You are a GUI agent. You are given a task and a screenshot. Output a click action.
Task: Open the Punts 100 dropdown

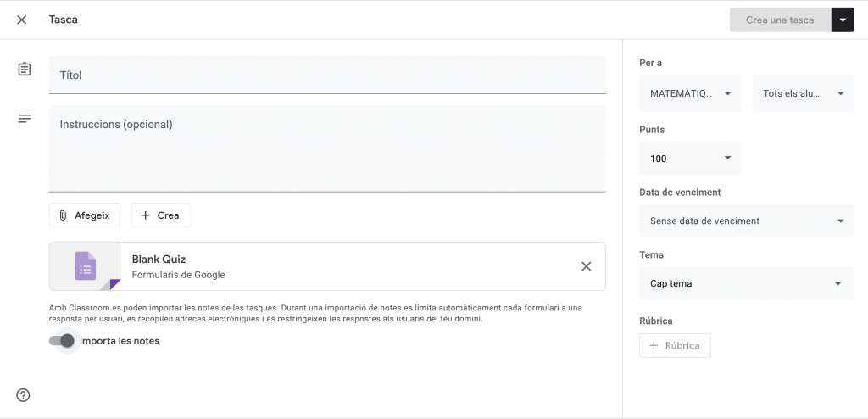click(690, 159)
